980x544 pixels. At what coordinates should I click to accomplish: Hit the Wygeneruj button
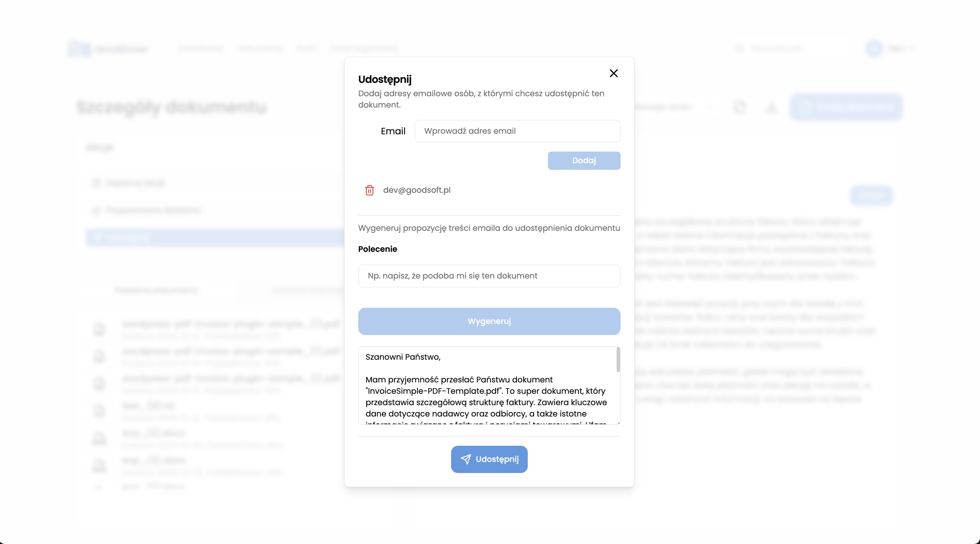tap(489, 321)
